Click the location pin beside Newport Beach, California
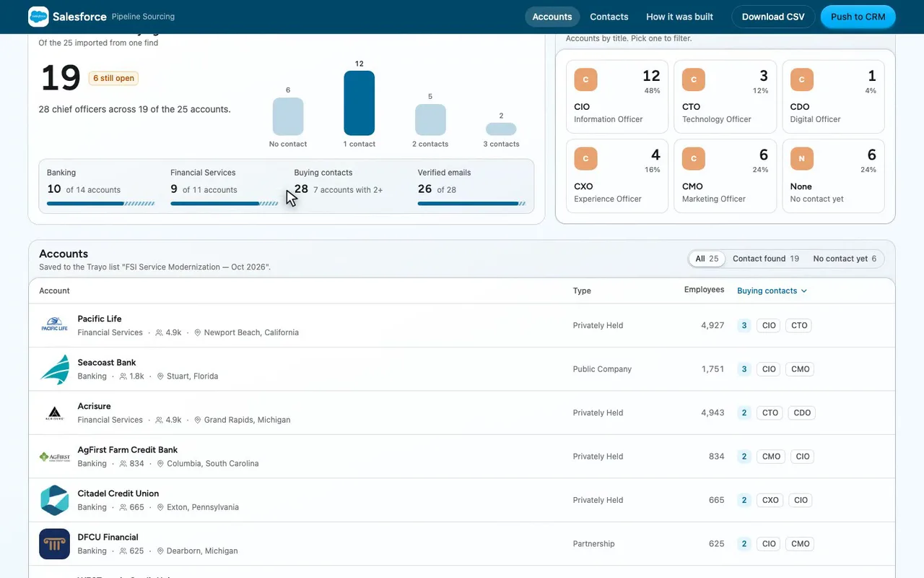The image size is (924, 578). 198,333
